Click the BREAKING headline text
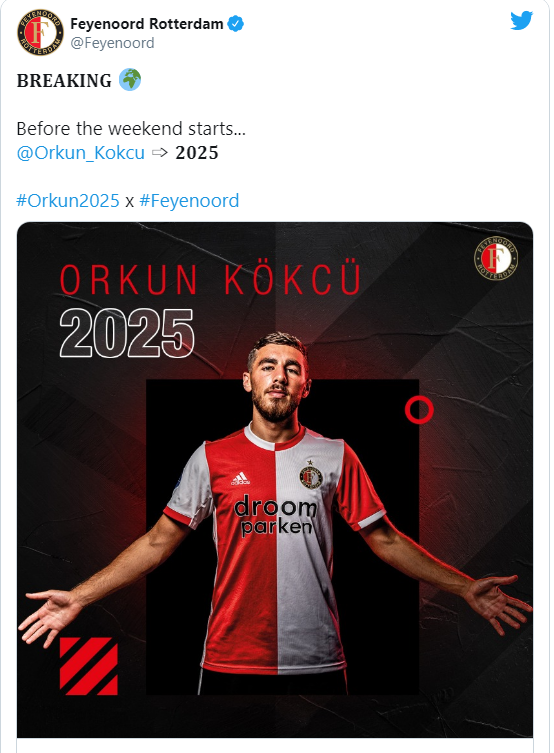Image resolution: width=554 pixels, height=753 pixels. [64, 80]
